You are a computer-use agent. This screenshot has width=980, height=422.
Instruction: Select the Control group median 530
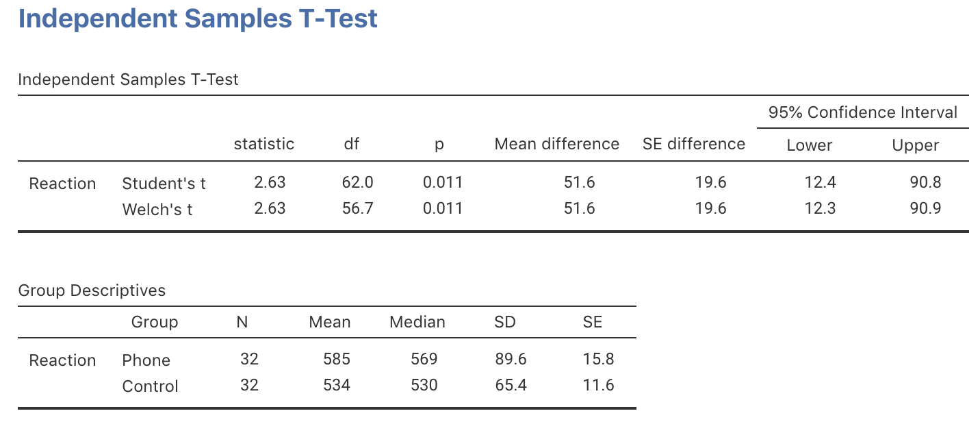[424, 385]
